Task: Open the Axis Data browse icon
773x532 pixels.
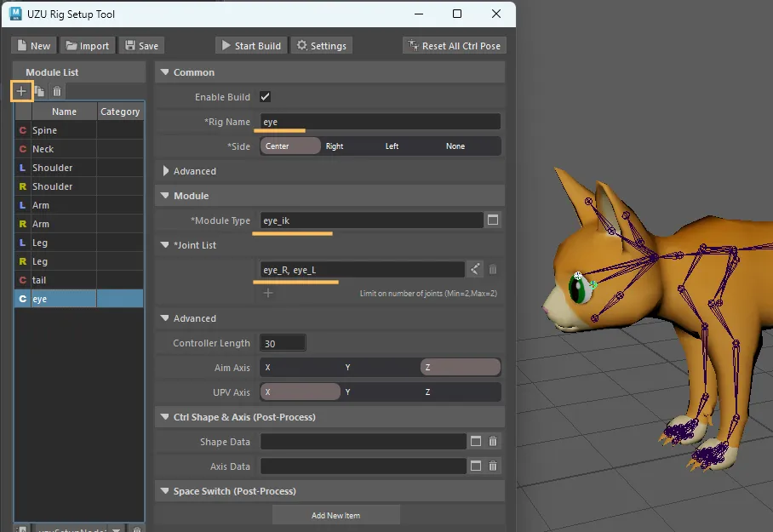Action: click(x=475, y=466)
